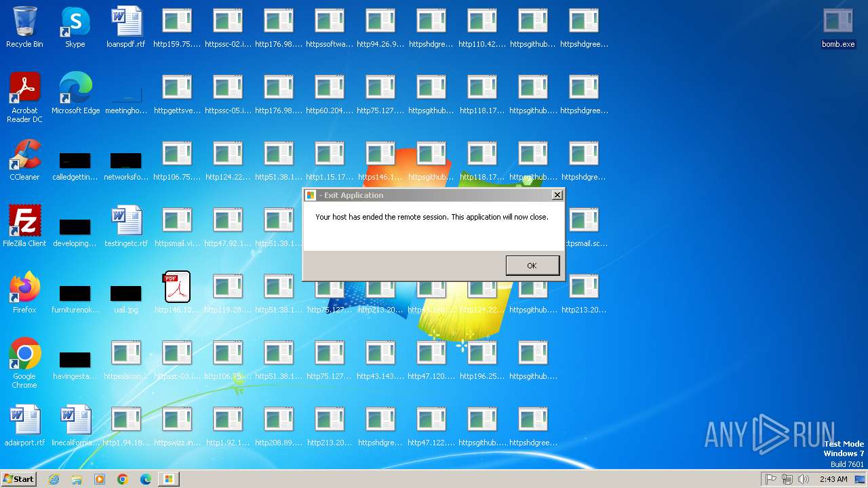This screenshot has height=488, width=868.
Task: Select the httpswizz.in... file icon
Action: (177, 426)
